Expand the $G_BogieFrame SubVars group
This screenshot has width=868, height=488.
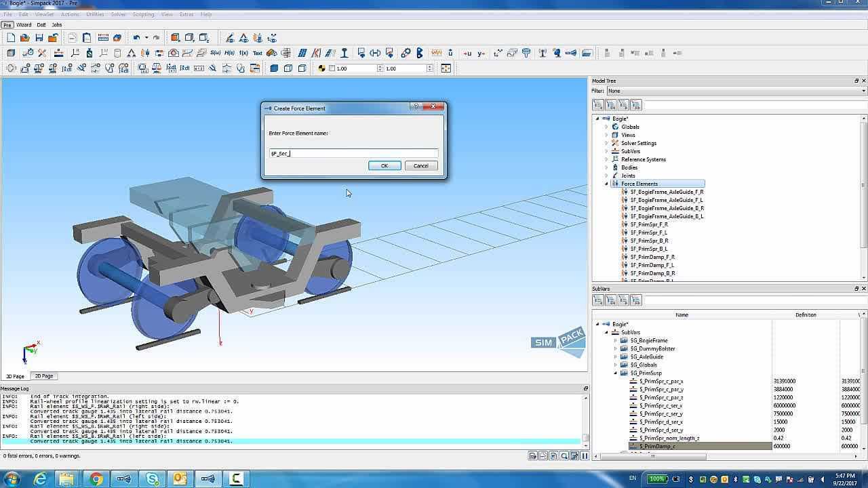pos(616,340)
